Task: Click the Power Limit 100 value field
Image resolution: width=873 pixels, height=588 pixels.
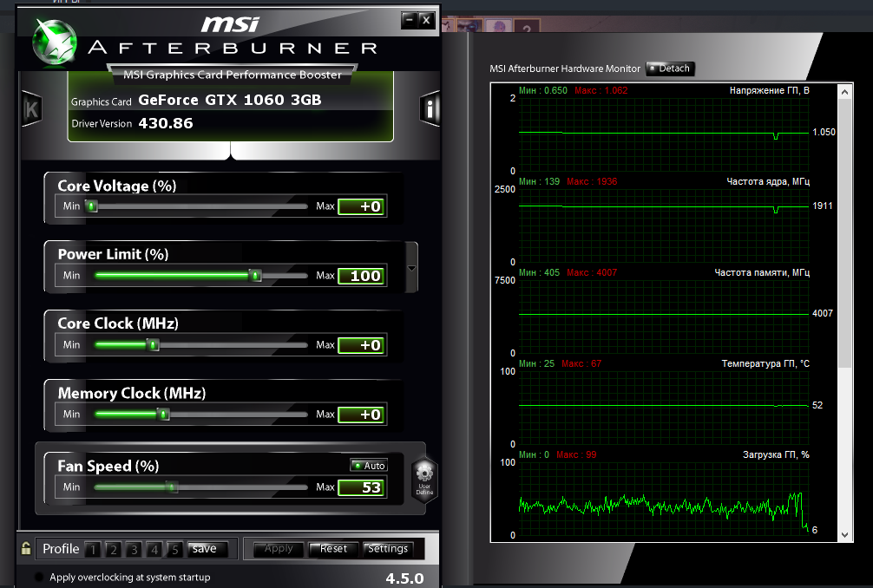Action: pyautogui.click(x=362, y=276)
